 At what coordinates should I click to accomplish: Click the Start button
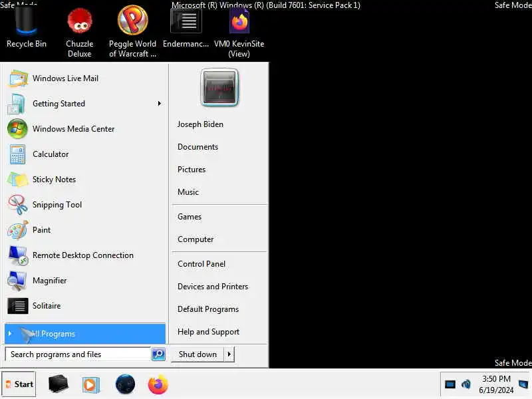pos(19,384)
